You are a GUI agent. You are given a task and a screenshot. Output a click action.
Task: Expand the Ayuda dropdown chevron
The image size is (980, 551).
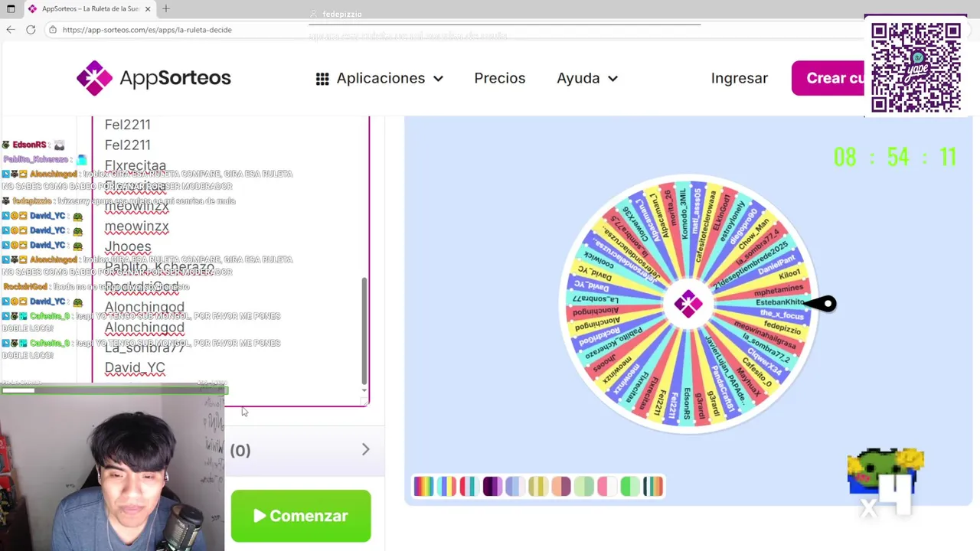612,79
